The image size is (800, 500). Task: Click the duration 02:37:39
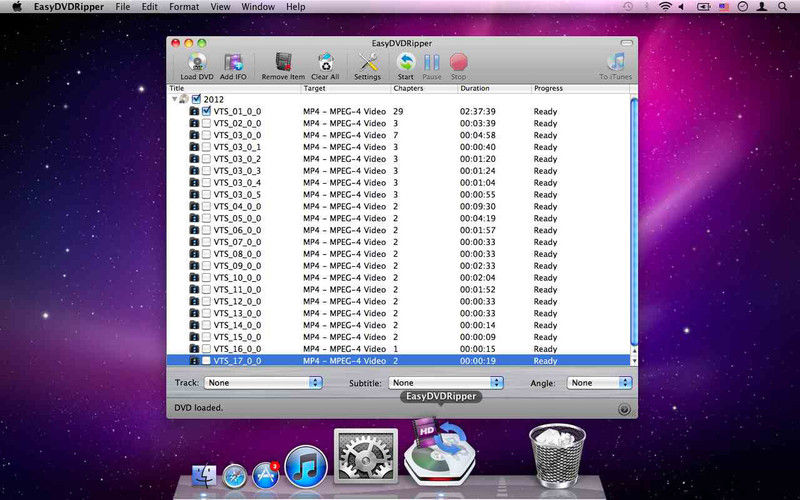point(478,111)
